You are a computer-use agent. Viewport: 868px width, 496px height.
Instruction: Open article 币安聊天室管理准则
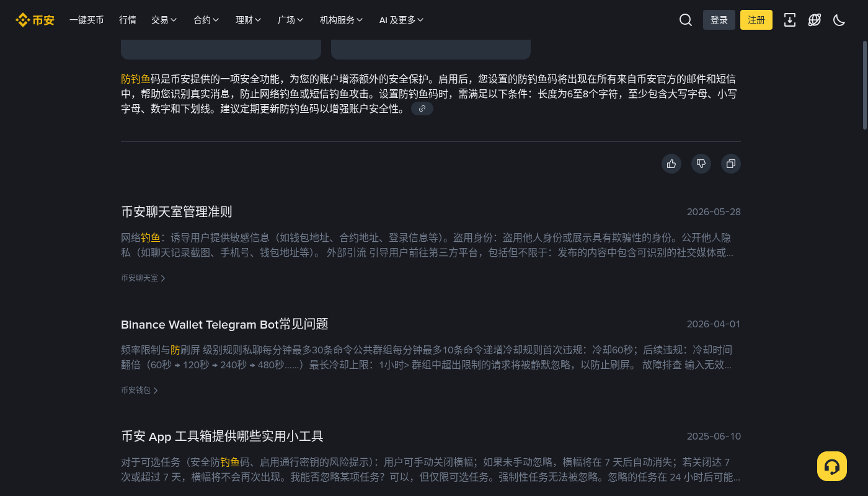tap(177, 211)
